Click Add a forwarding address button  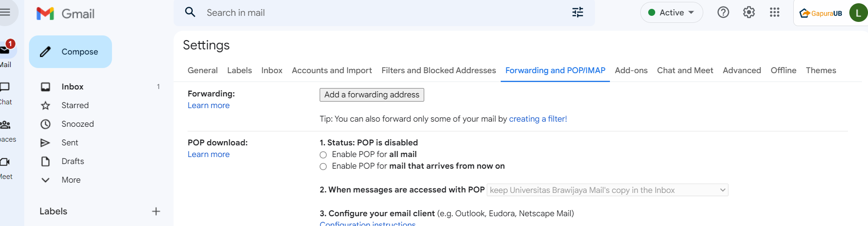(x=371, y=95)
